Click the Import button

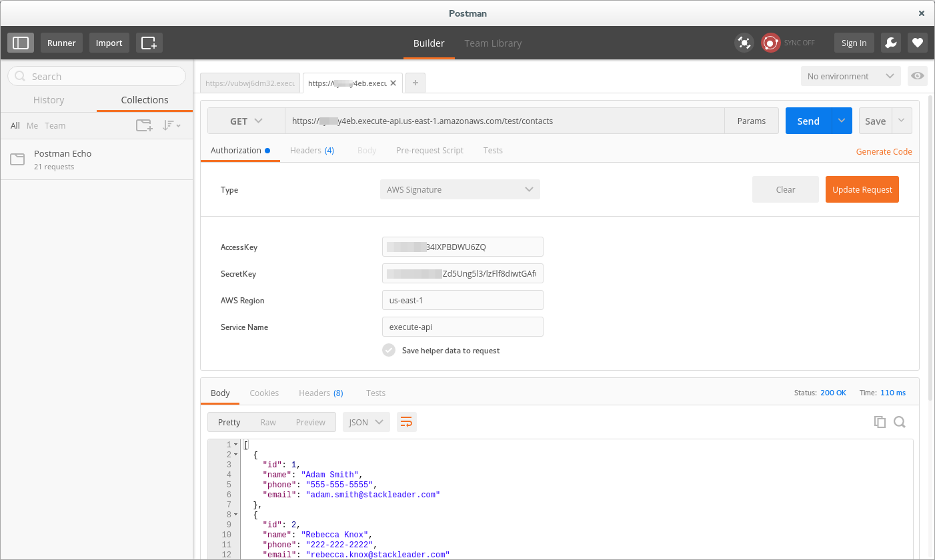[109, 43]
